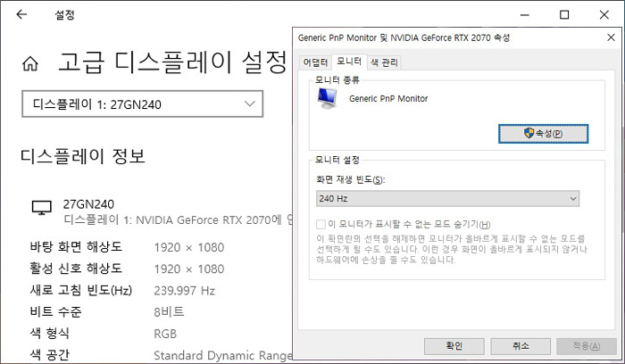This screenshot has width=625, height=364.
Task: Click the 색 형식 label
Action: 50,334
